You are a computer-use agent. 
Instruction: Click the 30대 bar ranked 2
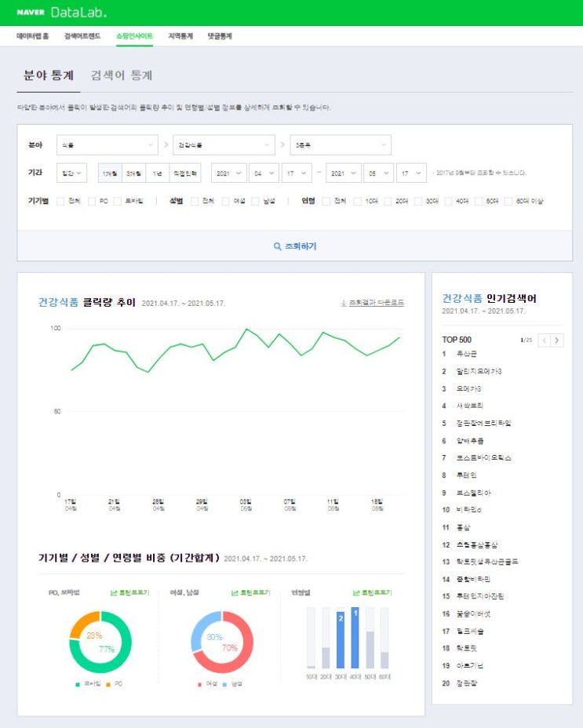(341, 640)
